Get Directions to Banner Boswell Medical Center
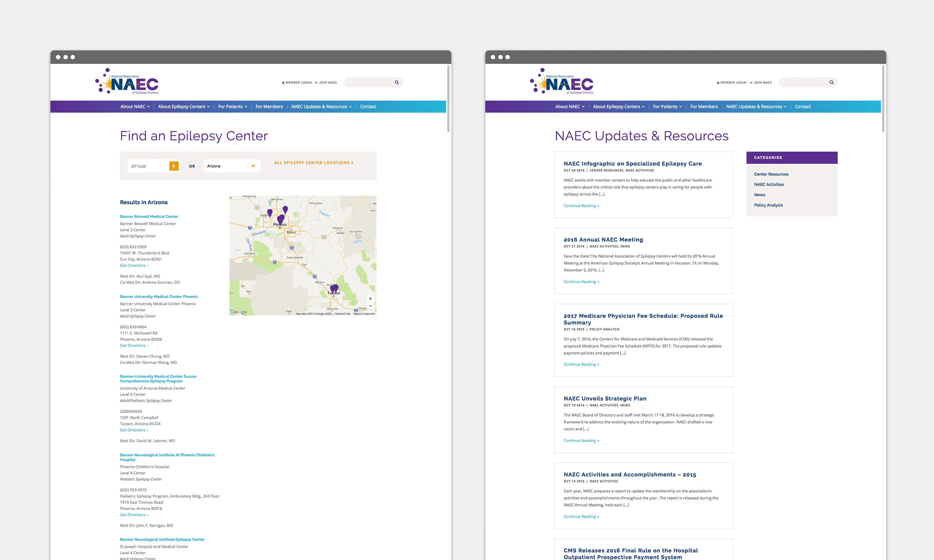The width and height of the screenshot is (934, 560). click(134, 265)
